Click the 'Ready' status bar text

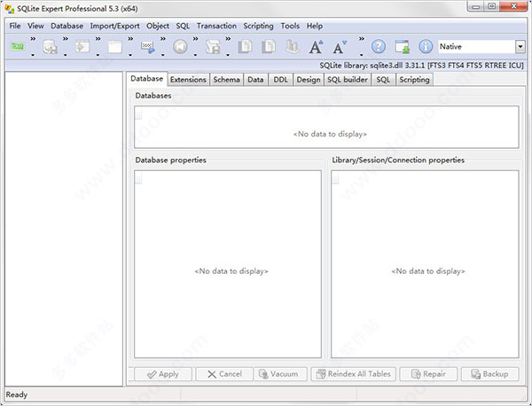coord(17,394)
